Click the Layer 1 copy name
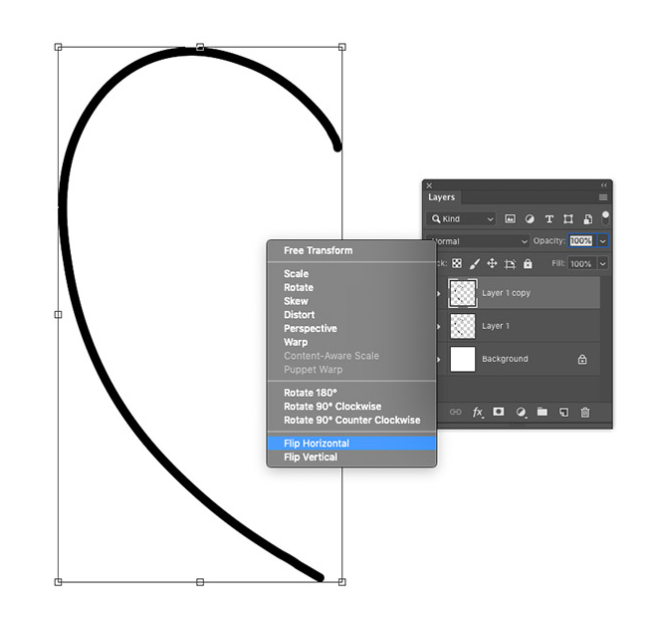 coord(506,293)
